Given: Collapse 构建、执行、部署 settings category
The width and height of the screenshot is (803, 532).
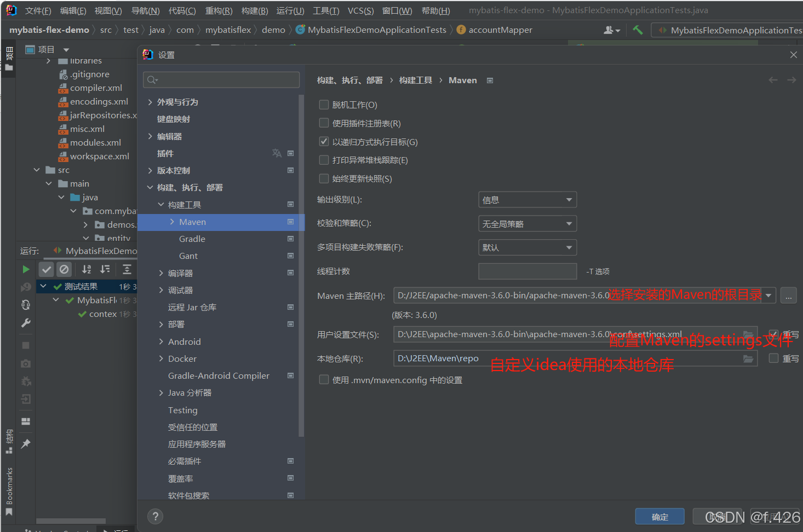Looking at the screenshot, I should [150, 187].
